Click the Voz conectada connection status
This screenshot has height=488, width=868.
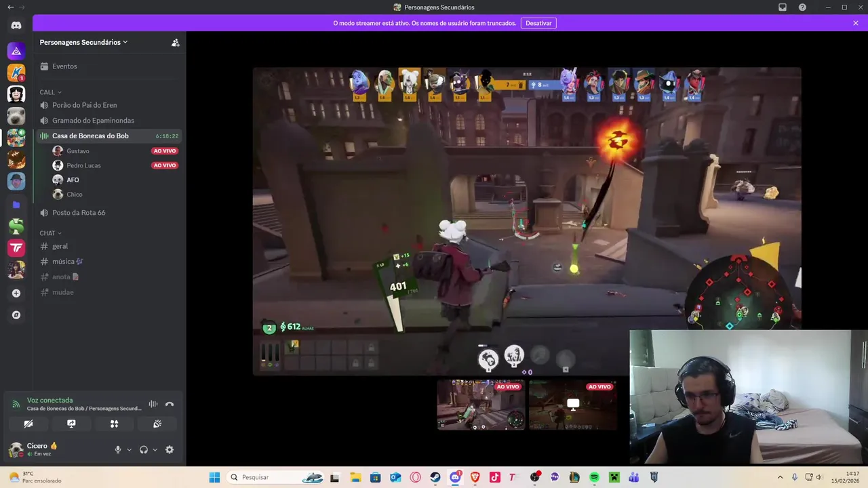[50, 401]
